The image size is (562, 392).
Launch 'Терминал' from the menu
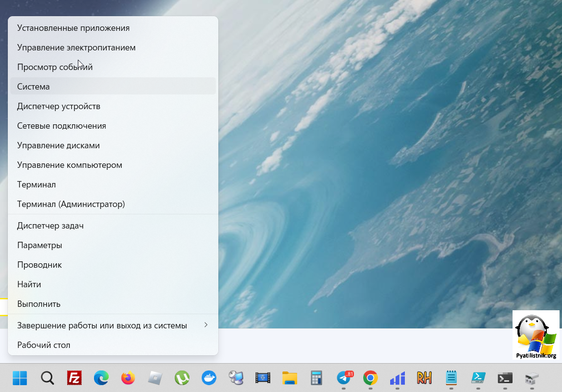pos(113,184)
